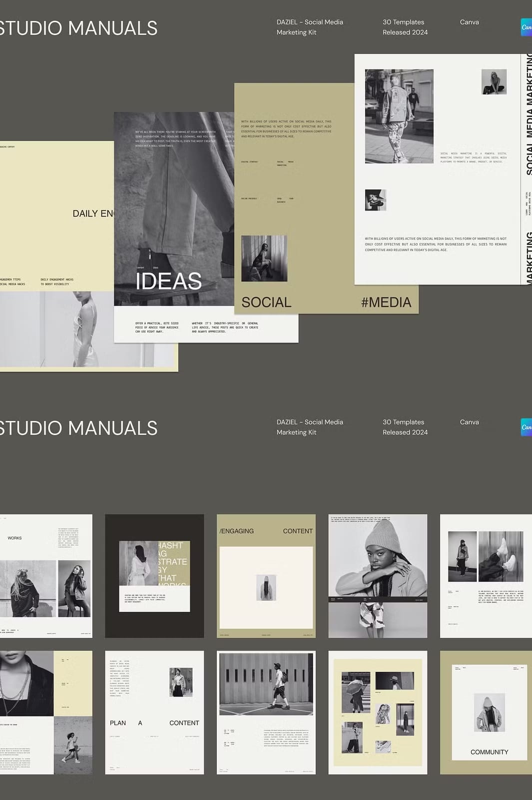Click the first 30 Templates Released 2024 label

405,27
